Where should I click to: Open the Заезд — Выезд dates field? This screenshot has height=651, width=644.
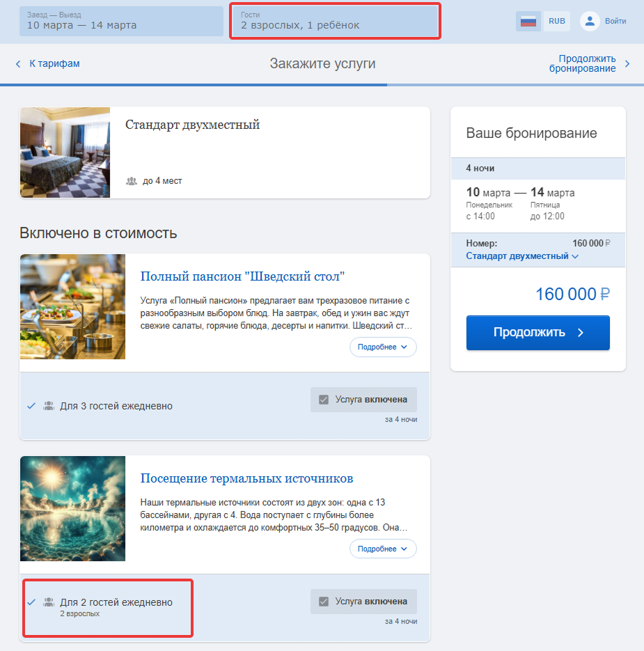click(x=121, y=21)
